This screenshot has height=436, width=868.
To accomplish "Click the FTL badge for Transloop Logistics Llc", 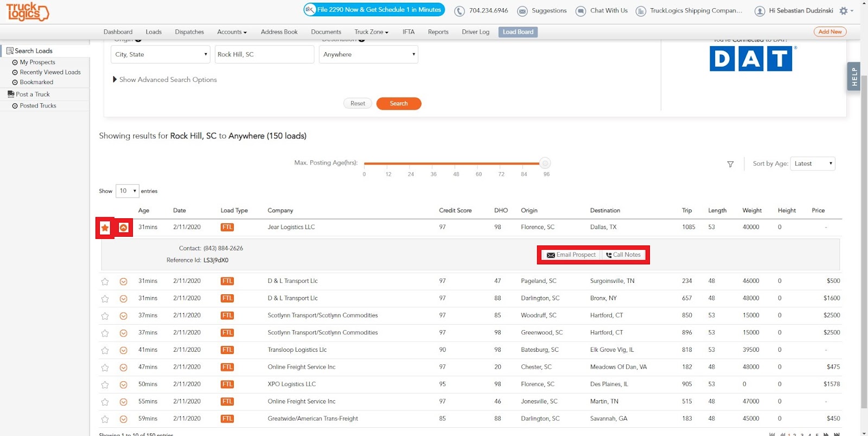I will pyautogui.click(x=227, y=350).
